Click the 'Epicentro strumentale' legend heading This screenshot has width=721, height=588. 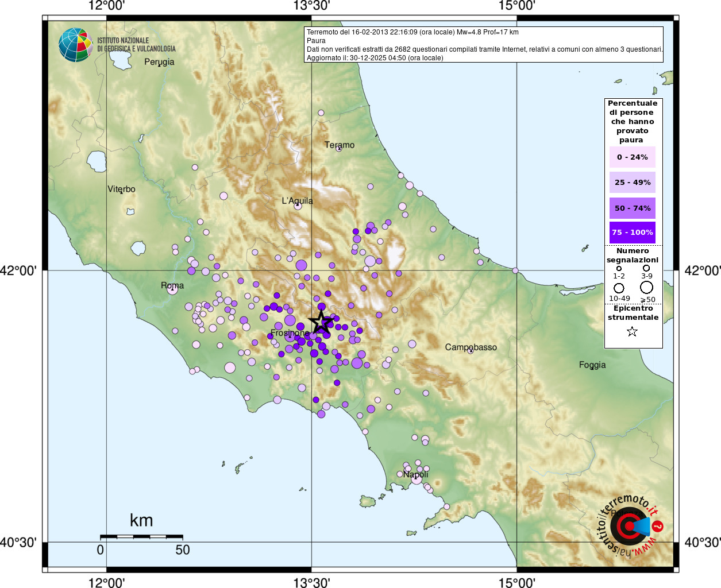pyautogui.click(x=633, y=313)
